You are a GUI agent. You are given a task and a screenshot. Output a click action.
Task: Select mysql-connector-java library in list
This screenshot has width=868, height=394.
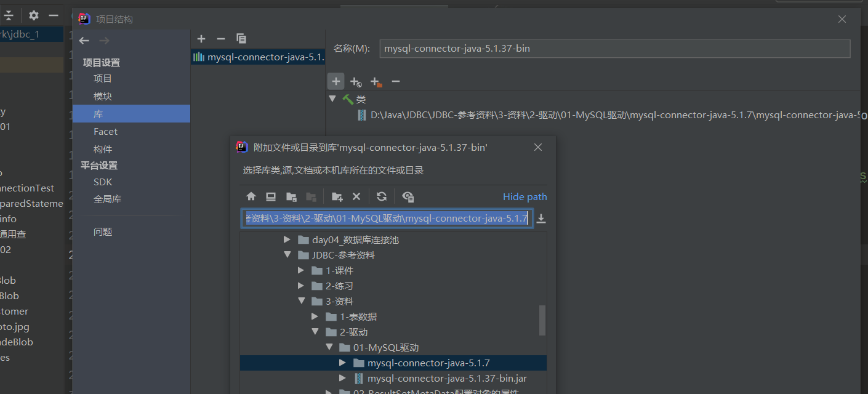pyautogui.click(x=258, y=57)
